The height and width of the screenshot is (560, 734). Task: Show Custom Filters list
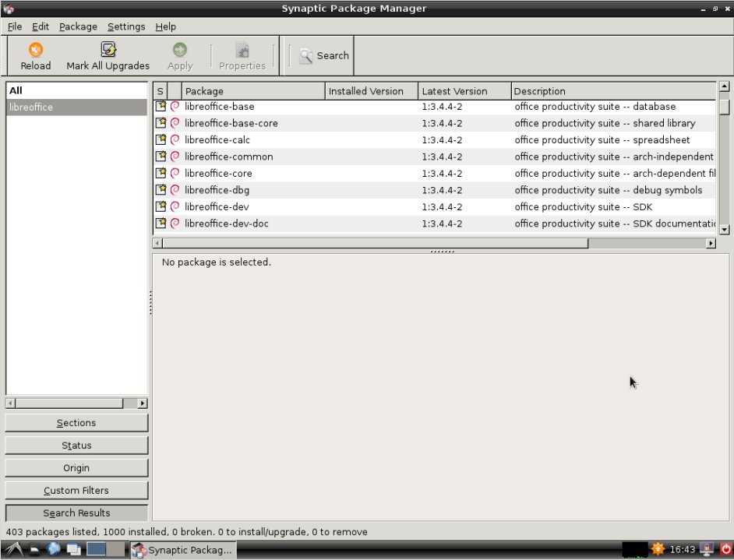(76, 491)
